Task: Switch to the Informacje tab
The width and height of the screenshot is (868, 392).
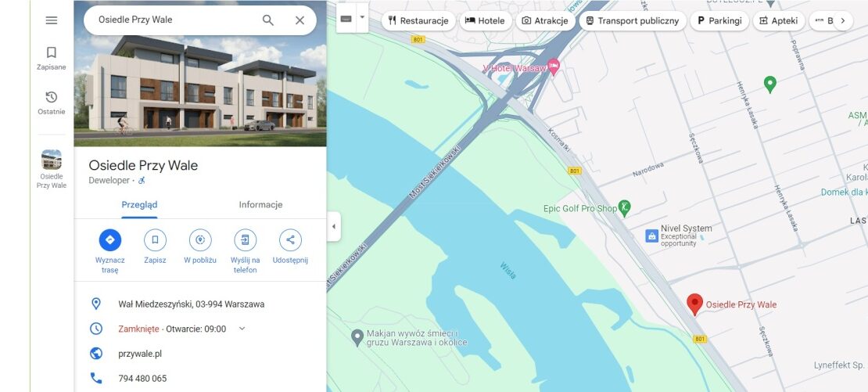Action: pos(260,205)
